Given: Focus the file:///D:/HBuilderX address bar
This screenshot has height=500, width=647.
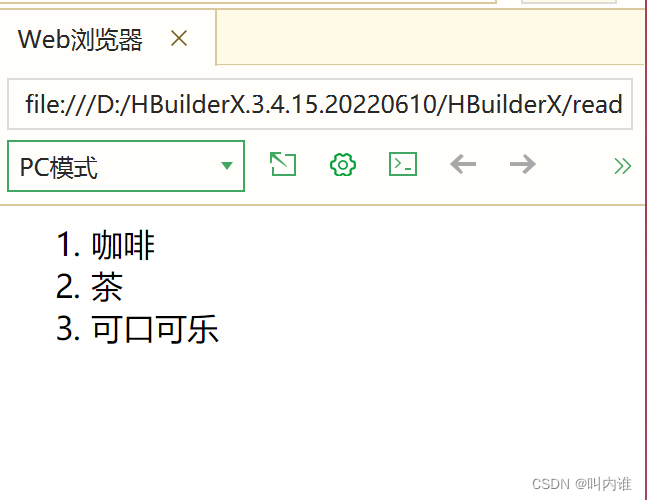Looking at the screenshot, I should pos(320,104).
